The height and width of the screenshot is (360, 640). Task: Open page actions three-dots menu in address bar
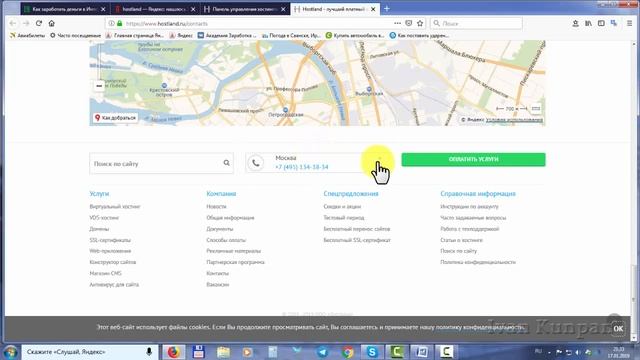397,23
